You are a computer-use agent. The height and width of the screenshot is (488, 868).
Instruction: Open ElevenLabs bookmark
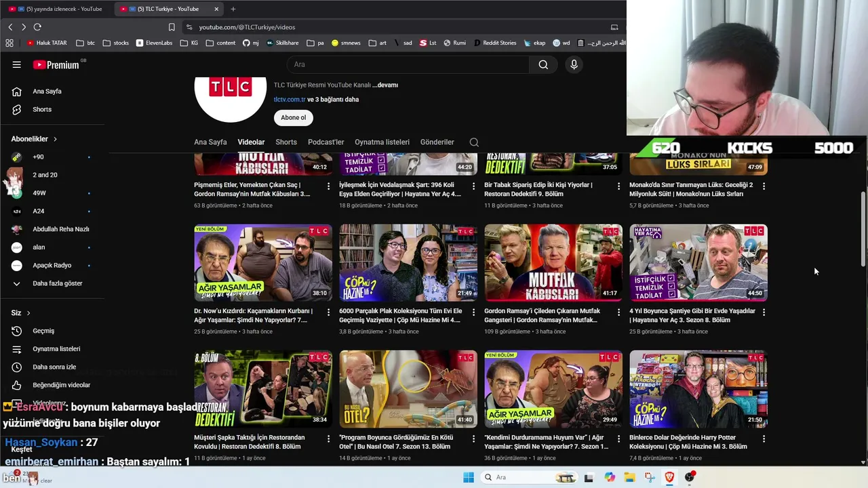(x=154, y=43)
